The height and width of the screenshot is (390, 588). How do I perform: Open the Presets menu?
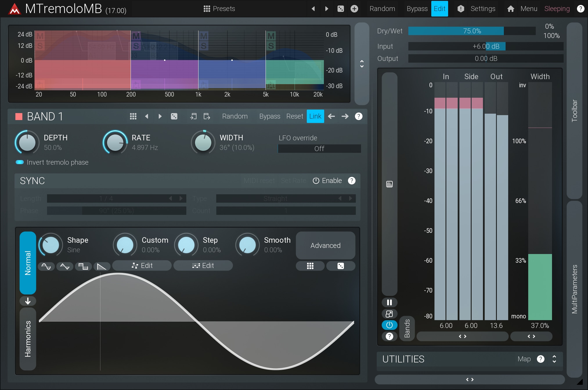[219, 9]
